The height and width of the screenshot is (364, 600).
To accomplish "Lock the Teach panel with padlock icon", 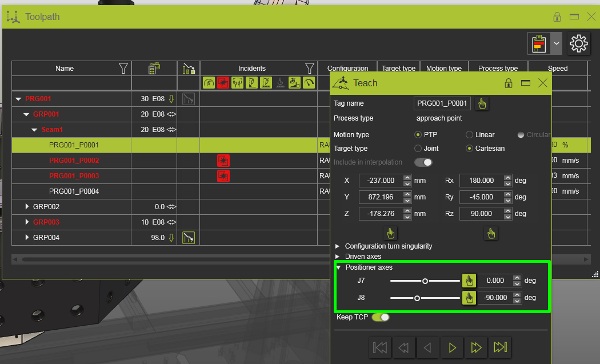I will coord(508,83).
